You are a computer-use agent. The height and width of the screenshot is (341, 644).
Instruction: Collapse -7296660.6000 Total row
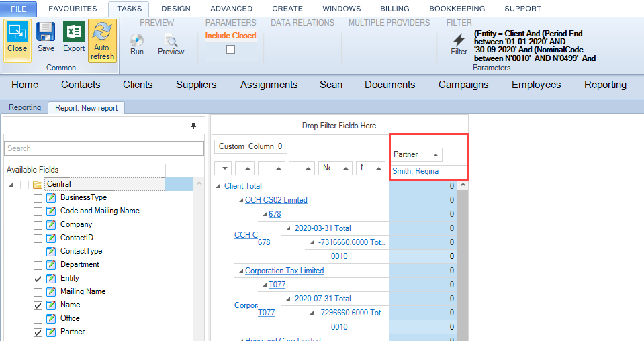[312, 313]
